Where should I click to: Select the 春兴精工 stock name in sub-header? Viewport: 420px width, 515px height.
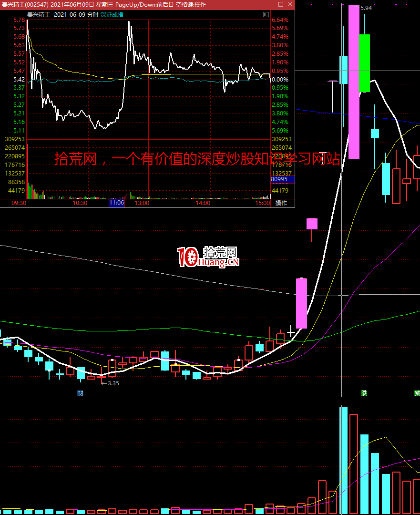point(39,15)
